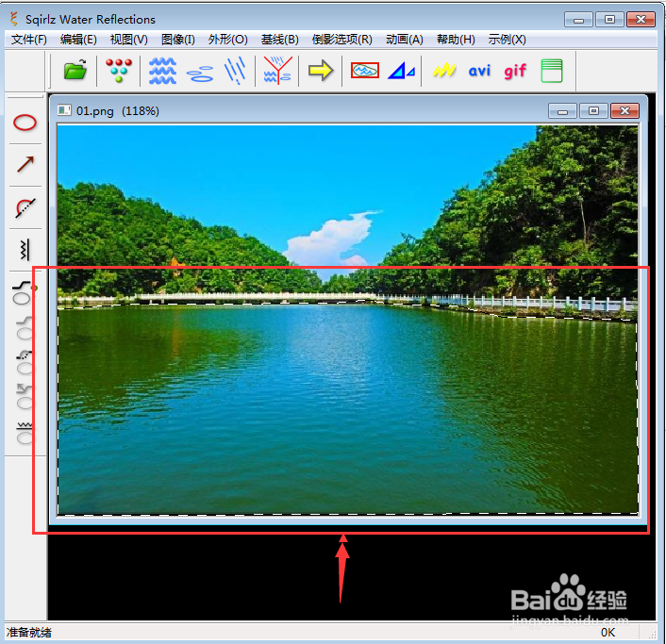666x644 pixels.
Task: Save animation via the gif button
Action: [x=515, y=71]
